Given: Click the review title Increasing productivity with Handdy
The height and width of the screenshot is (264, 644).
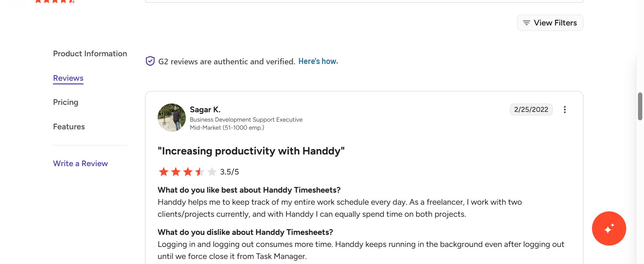Looking at the screenshot, I should (x=251, y=151).
